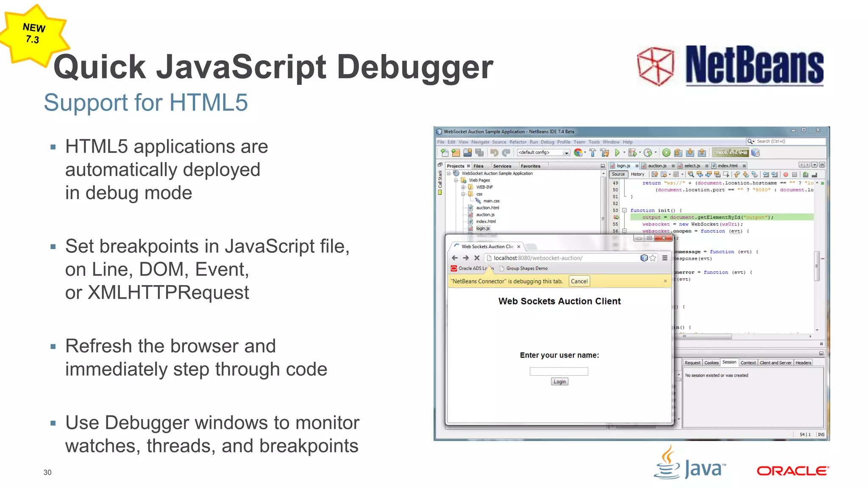Image resolution: width=868 pixels, height=488 pixels.
Task: Click the Undo arrow icon
Action: (x=495, y=153)
